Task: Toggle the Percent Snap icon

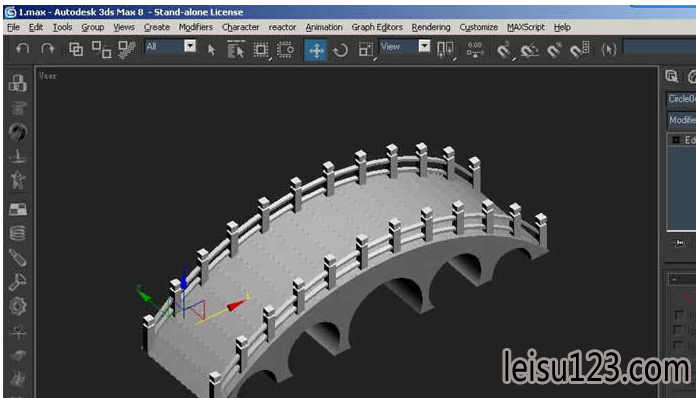Action: [x=554, y=50]
